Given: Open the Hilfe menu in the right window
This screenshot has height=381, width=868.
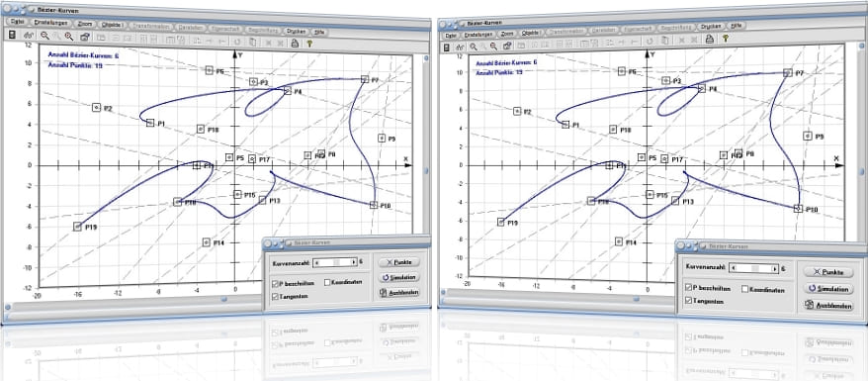Looking at the screenshot, I should coord(736,25).
